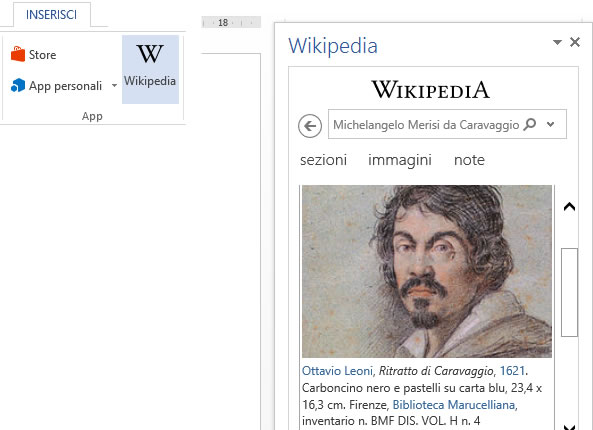Open the Ottavio Leoni link
Viewport: 593px width, 430px height.
pos(337,371)
